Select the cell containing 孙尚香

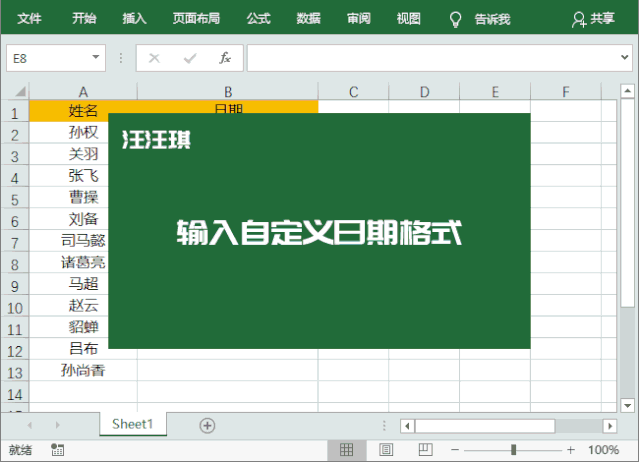tap(83, 370)
